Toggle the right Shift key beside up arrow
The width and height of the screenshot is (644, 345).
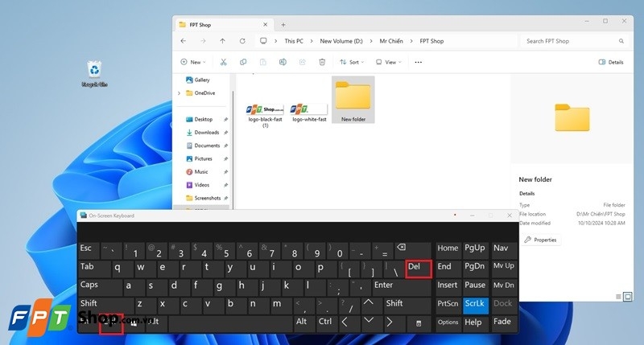point(407,306)
